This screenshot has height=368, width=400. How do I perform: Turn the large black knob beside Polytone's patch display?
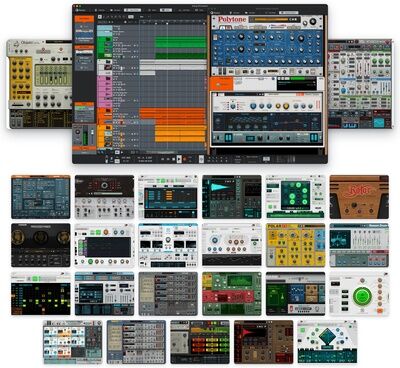tap(312, 22)
